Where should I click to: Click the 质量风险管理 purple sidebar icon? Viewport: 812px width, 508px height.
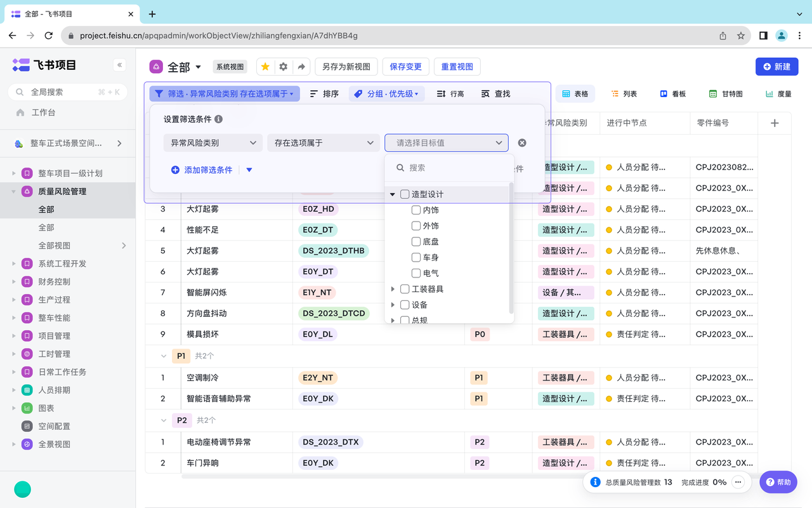pos(27,191)
